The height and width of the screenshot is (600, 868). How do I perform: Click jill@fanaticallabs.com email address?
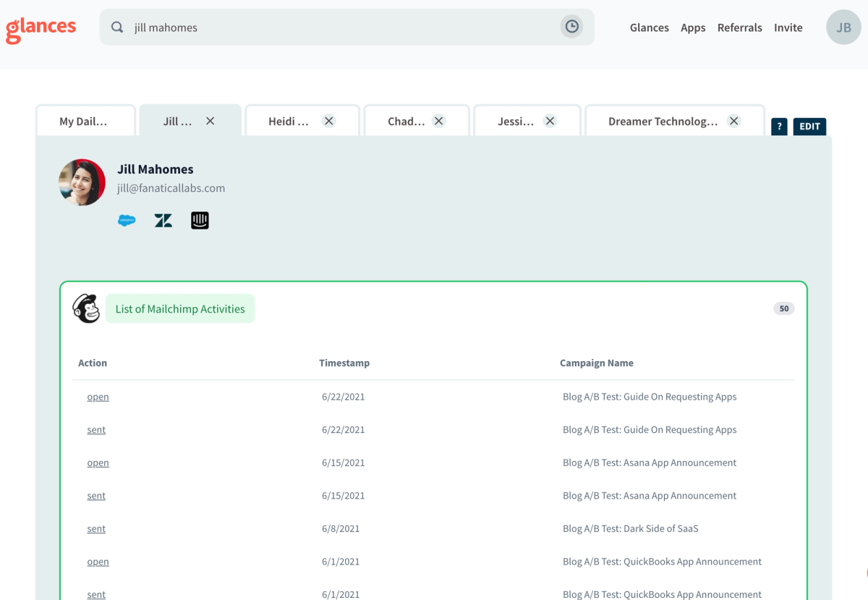(171, 188)
